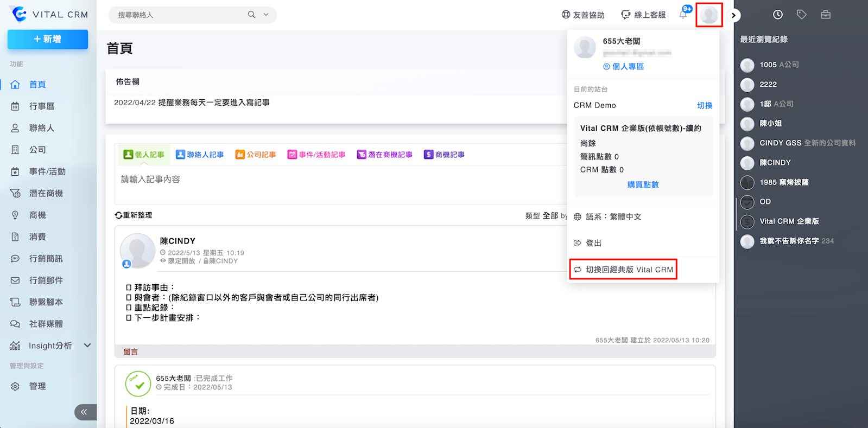The width and height of the screenshot is (868, 428).
Task: Click 登出 to log out
Action: 588,243
